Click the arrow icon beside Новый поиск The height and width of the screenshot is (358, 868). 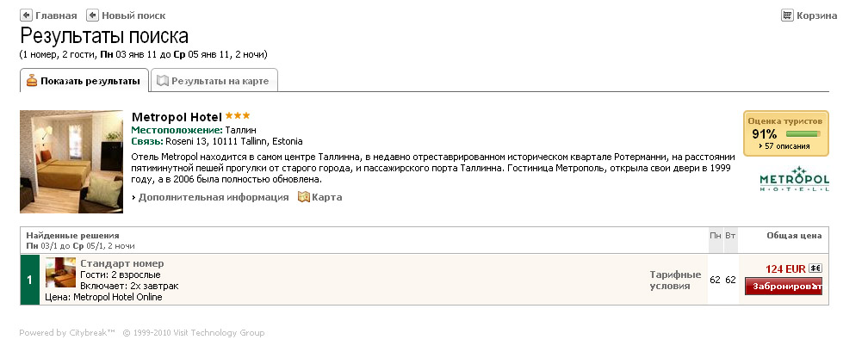click(93, 15)
